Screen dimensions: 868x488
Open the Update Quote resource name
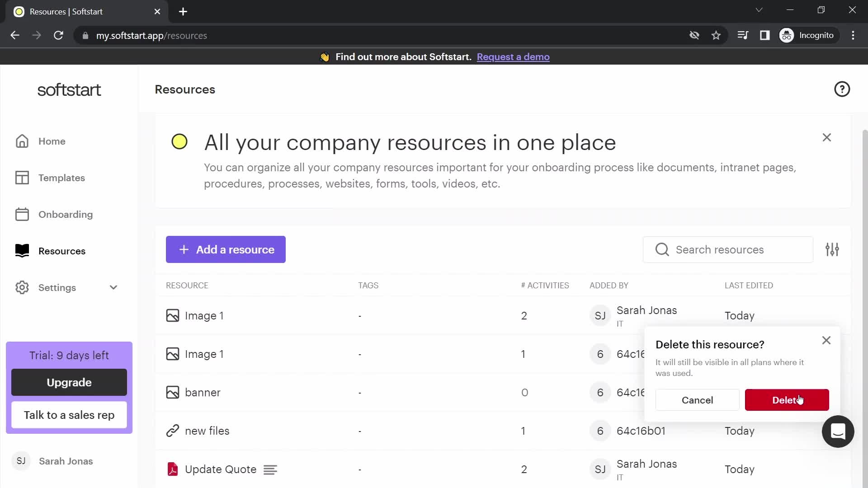click(221, 469)
